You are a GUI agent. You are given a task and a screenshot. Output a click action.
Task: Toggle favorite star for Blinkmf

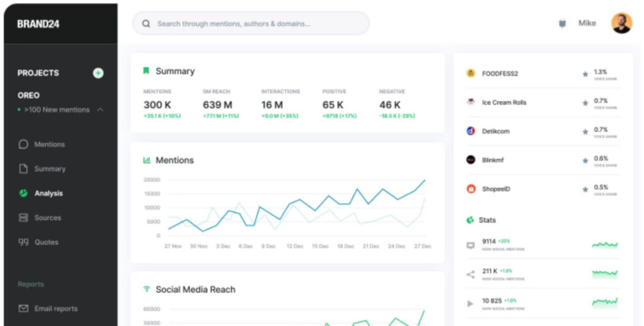coord(586,160)
